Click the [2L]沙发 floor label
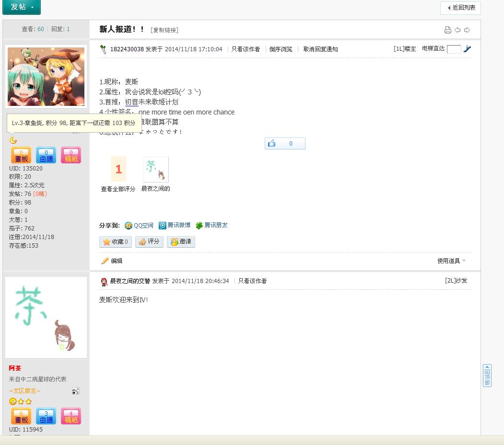The width and height of the screenshot is (504, 445). 456,281
